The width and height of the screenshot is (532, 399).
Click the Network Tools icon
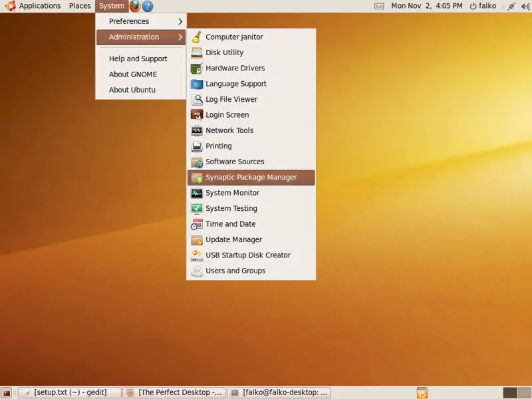point(196,130)
